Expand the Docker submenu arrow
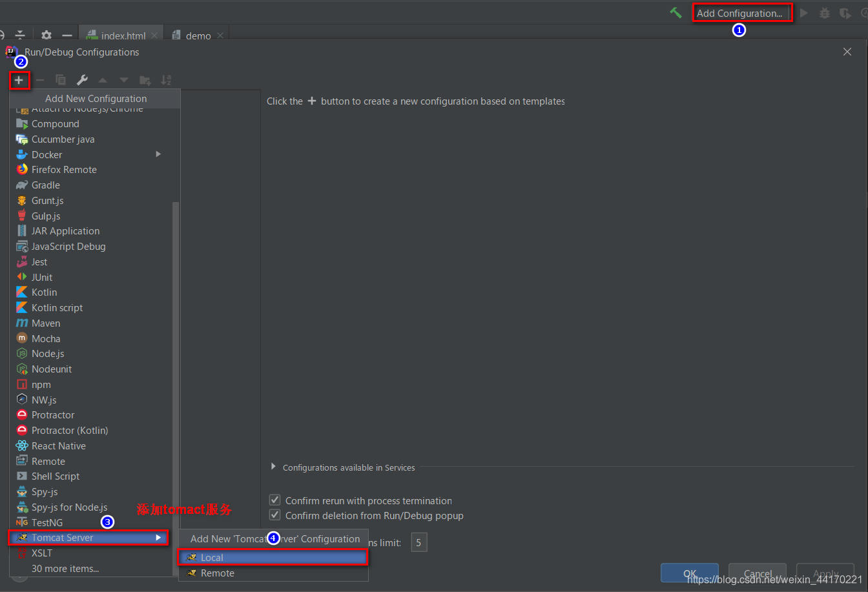The width and height of the screenshot is (868, 592). pyautogui.click(x=158, y=154)
